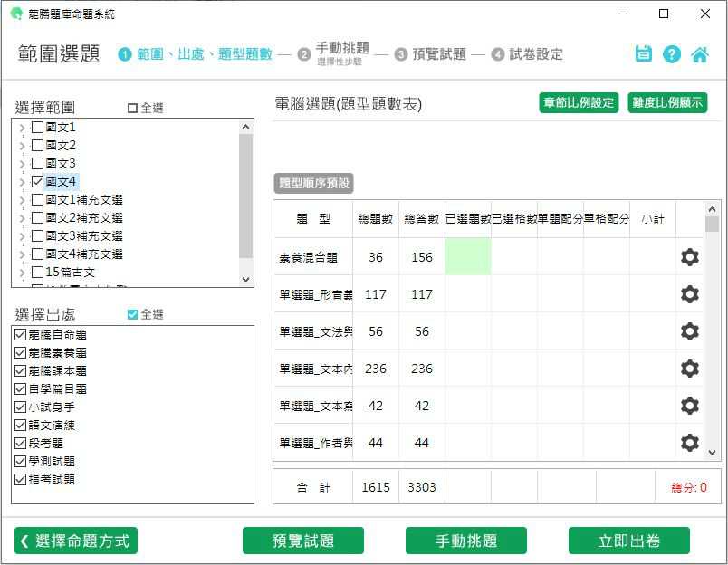Screen dimensions: 728x565
Task: Open gear settings for 素養混合題 row
Action: point(689,257)
